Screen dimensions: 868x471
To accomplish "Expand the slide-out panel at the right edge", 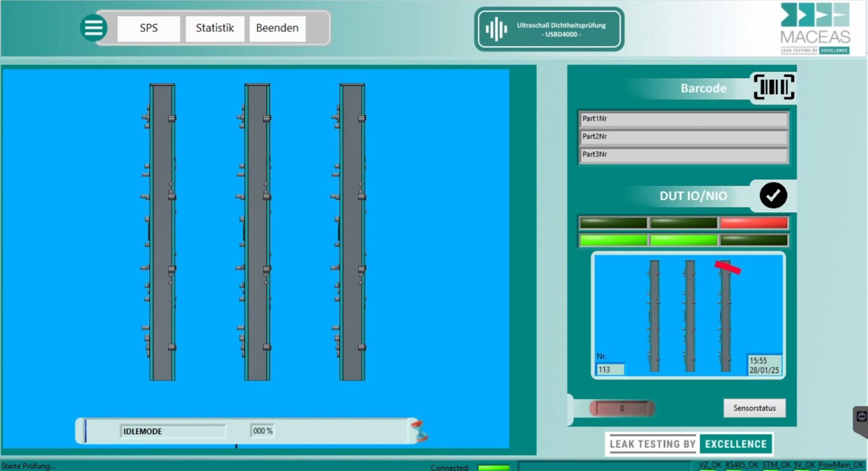I will coord(861,415).
